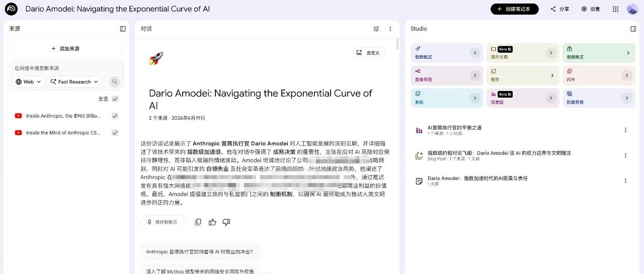Screen dimensions: 644x274
Task: Uncheck the Inside Anthropic, the $965 Billio... source
Action: tap(115, 116)
